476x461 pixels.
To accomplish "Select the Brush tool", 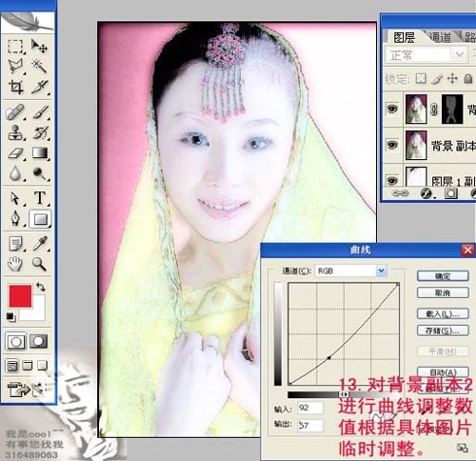I will coord(41,112).
